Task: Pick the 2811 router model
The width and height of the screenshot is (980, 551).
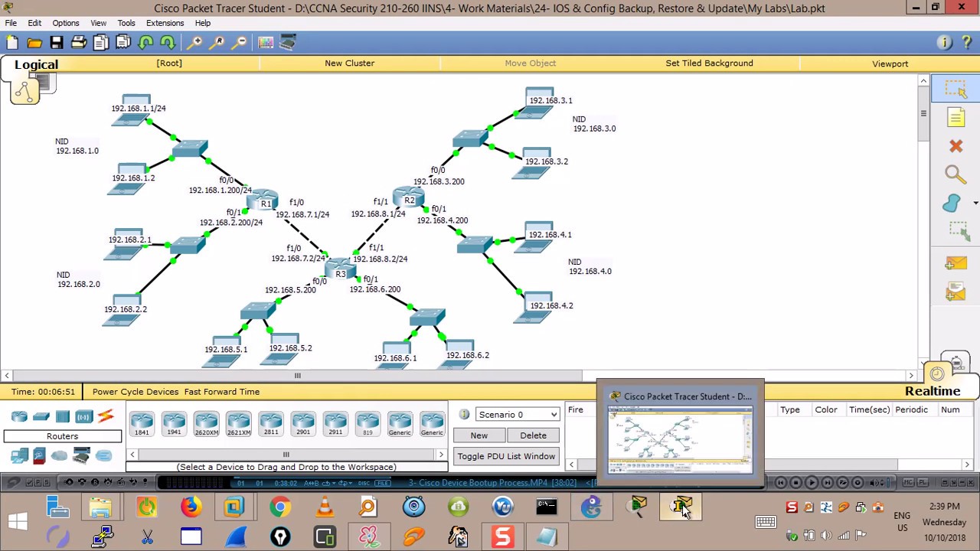Action: [271, 423]
